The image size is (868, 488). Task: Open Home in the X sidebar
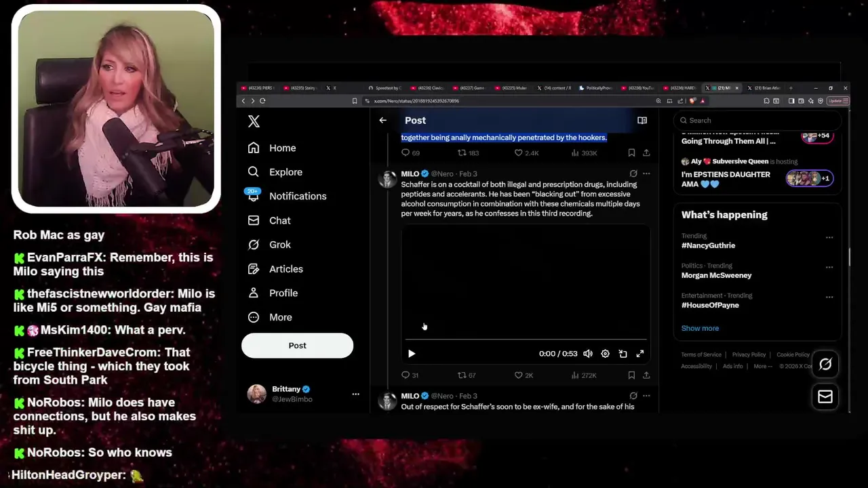point(272,148)
